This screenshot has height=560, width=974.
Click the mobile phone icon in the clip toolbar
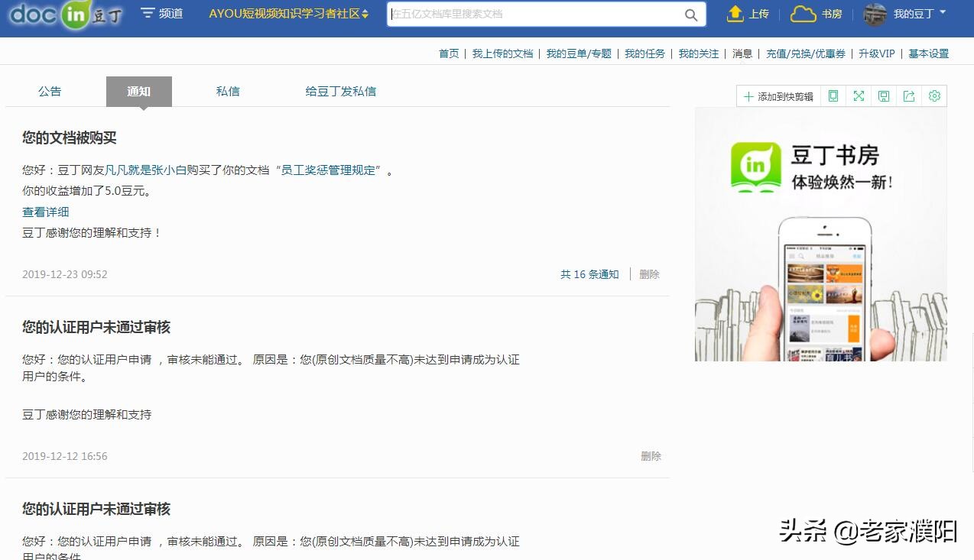coord(833,95)
